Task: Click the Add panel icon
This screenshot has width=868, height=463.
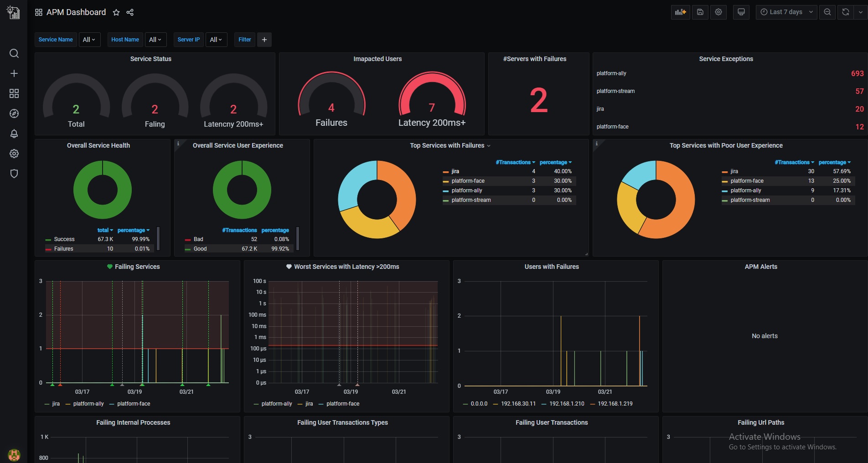Action: [681, 12]
